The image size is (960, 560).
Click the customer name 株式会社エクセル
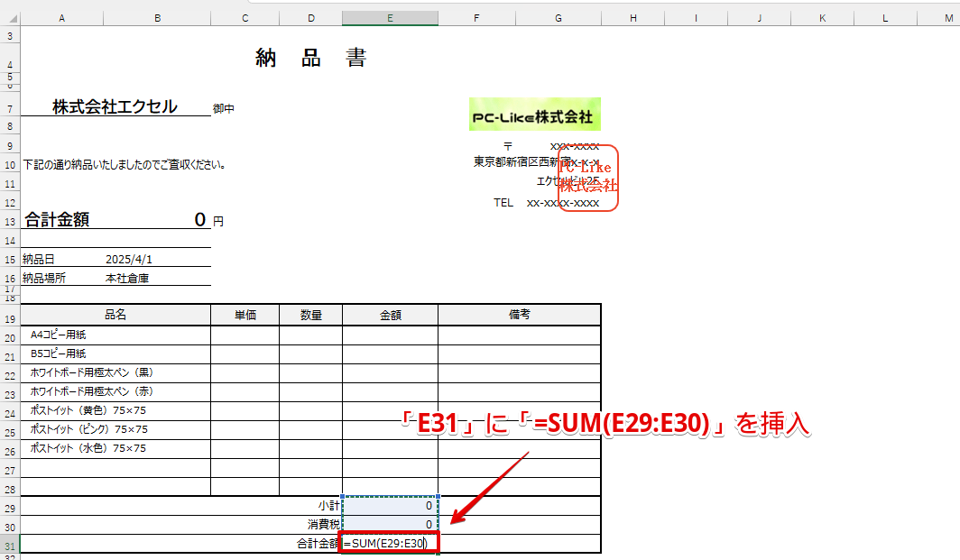pos(115,106)
